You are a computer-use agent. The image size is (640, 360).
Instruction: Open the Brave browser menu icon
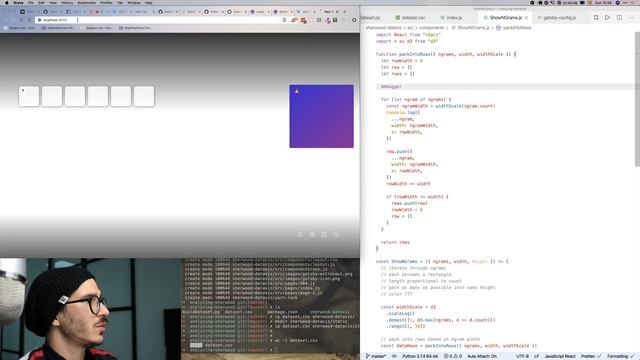point(354,20)
